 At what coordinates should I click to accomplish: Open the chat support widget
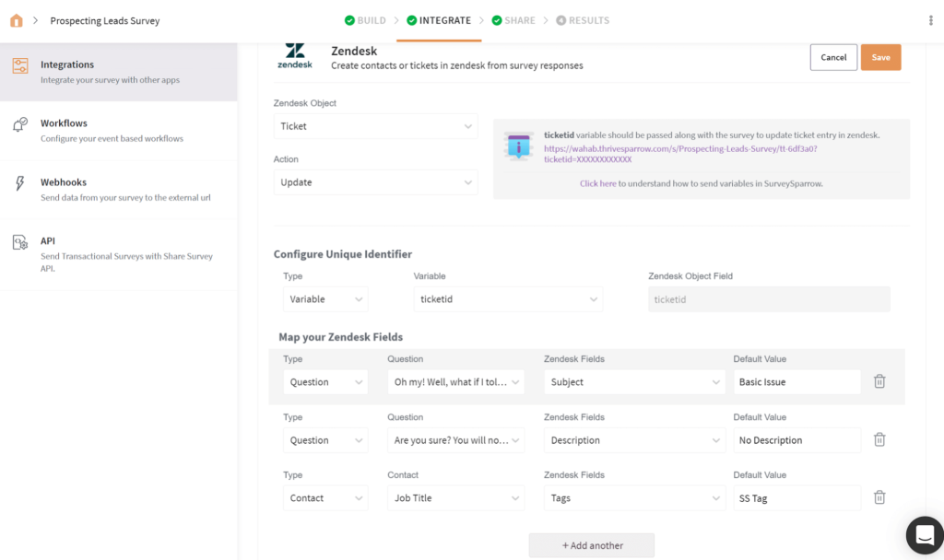point(924,535)
